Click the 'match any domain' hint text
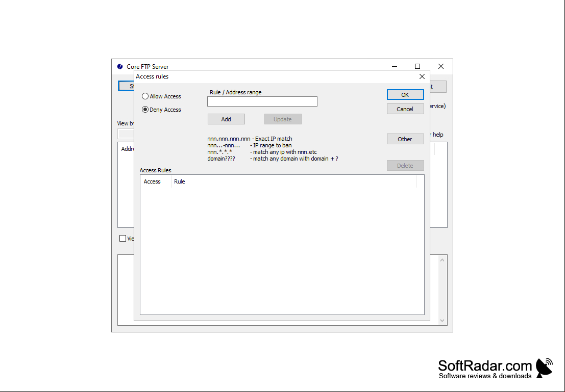Screen dimensions: 565x392 [x=296, y=159]
